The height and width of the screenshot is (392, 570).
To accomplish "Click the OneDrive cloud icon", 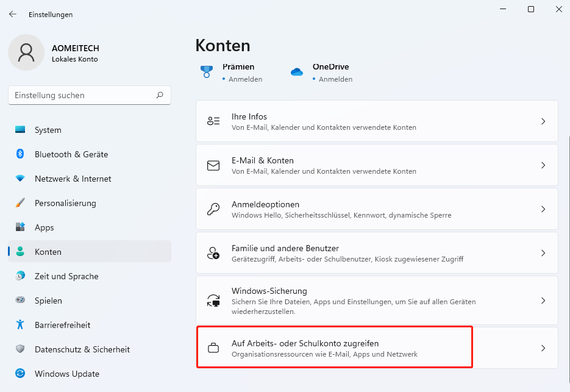I will click(x=297, y=72).
